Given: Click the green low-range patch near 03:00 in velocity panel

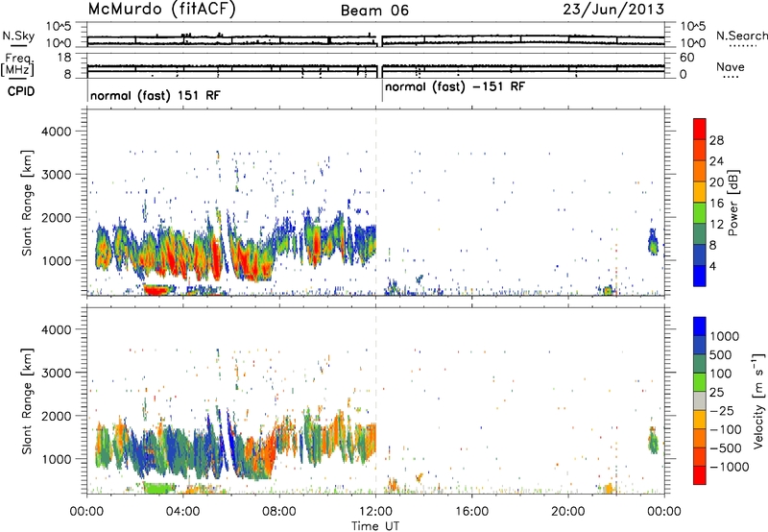Looking at the screenshot, I should click(160, 488).
